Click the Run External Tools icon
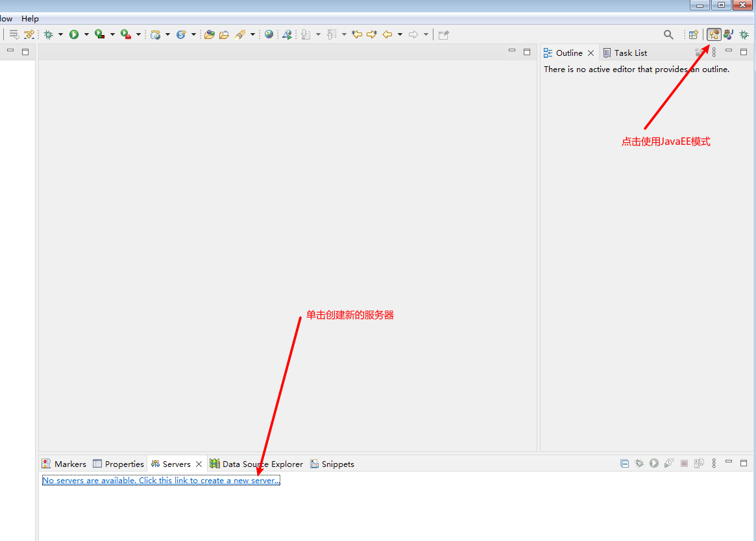This screenshot has height=541, width=756. (126, 34)
